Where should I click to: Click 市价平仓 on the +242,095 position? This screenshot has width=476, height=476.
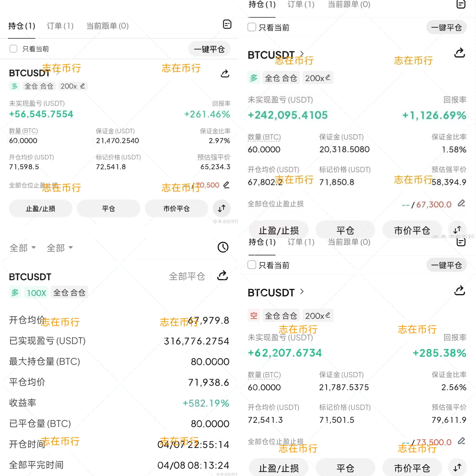412,230
